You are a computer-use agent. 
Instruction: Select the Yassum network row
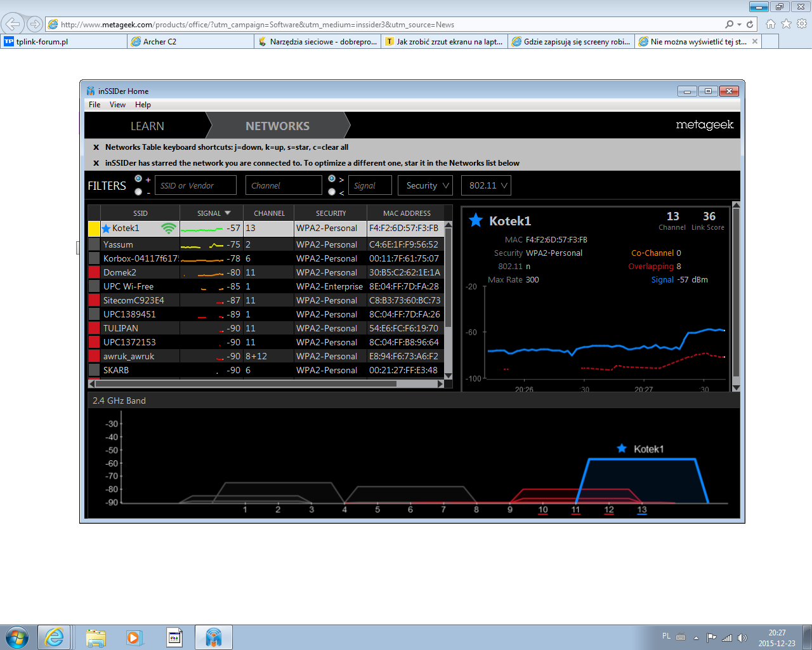click(x=140, y=244)
